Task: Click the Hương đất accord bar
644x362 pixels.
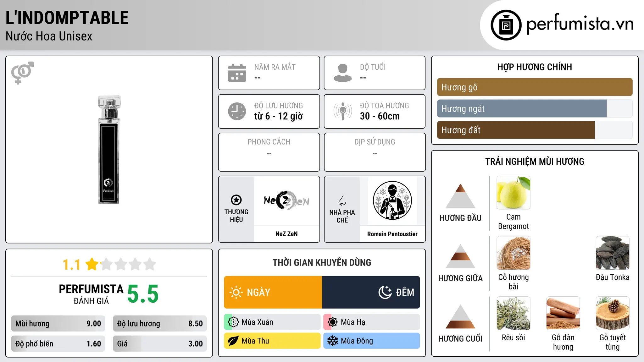Action: (535, 130)
